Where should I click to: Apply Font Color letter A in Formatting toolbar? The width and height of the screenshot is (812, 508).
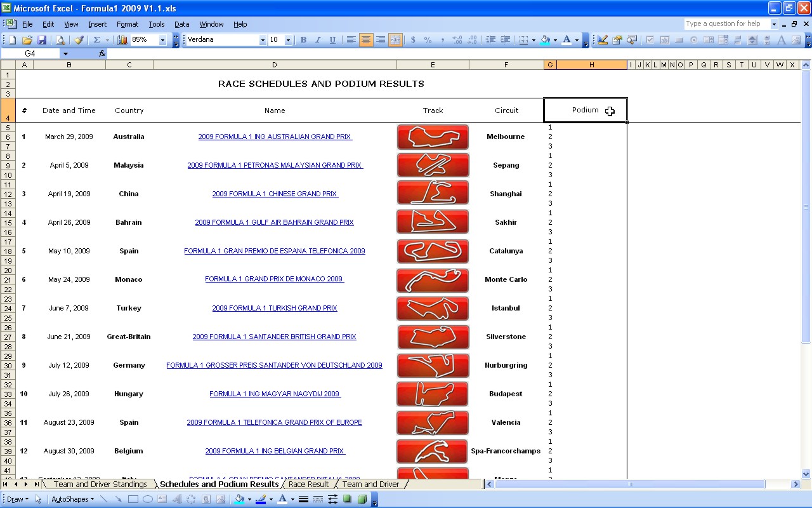566,39
